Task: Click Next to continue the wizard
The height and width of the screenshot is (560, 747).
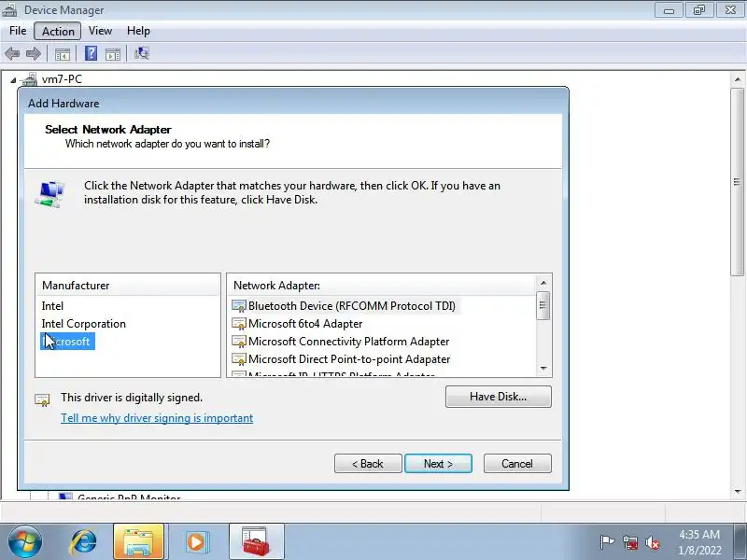Action: pos(438,463)
